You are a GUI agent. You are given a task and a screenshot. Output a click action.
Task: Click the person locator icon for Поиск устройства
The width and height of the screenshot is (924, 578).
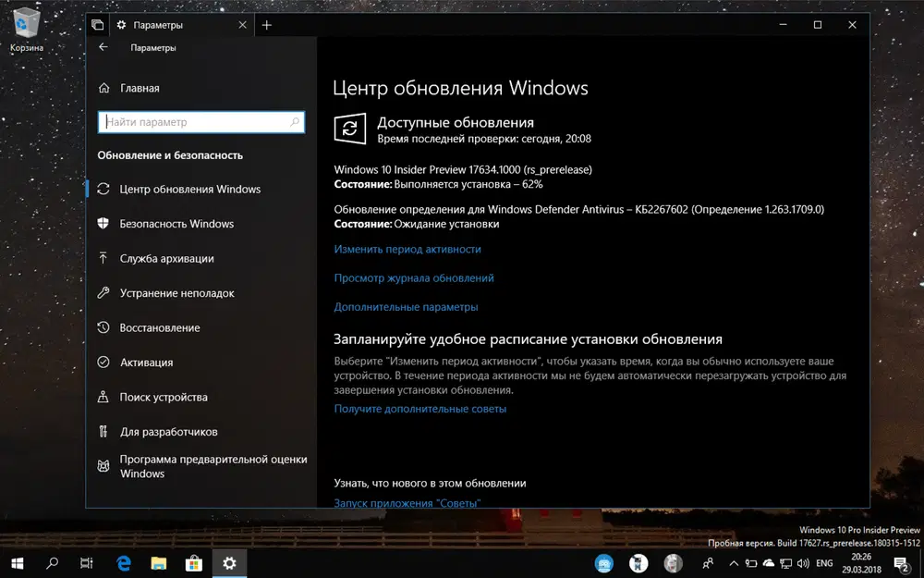tap(103, 397)
